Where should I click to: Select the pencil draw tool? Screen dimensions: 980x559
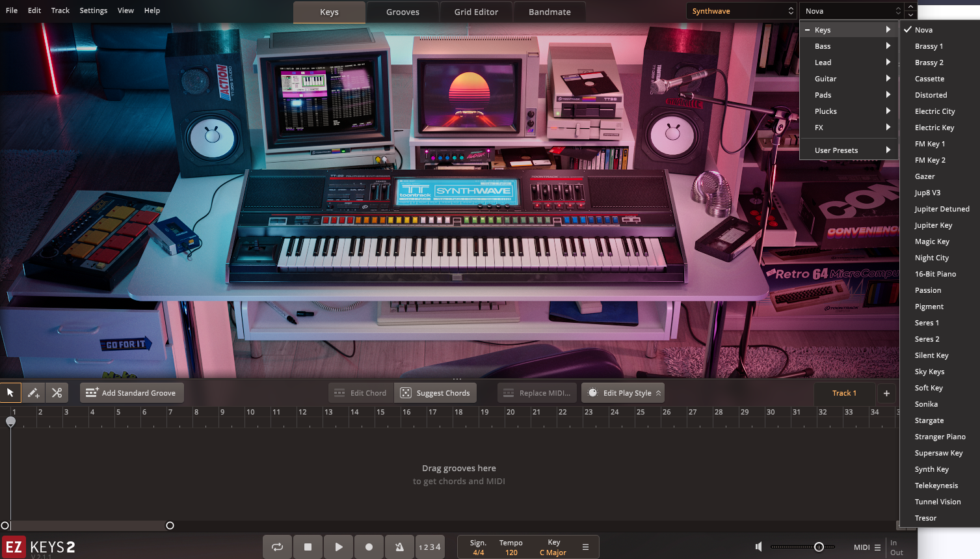34,393
